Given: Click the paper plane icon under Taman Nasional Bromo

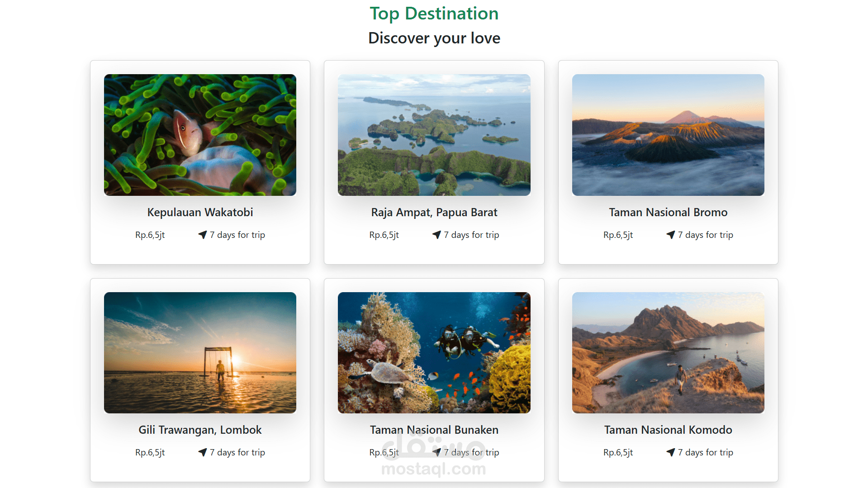Looking at the screenshot, I should coord(671,235).
